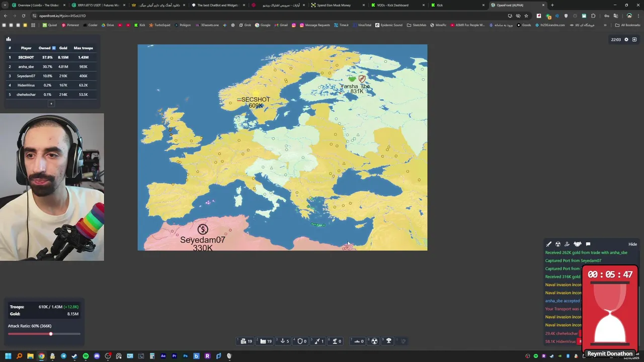
Task: Select chehelochar row in leaderboard
Action: pyautogui.click(x=51, y=95)
